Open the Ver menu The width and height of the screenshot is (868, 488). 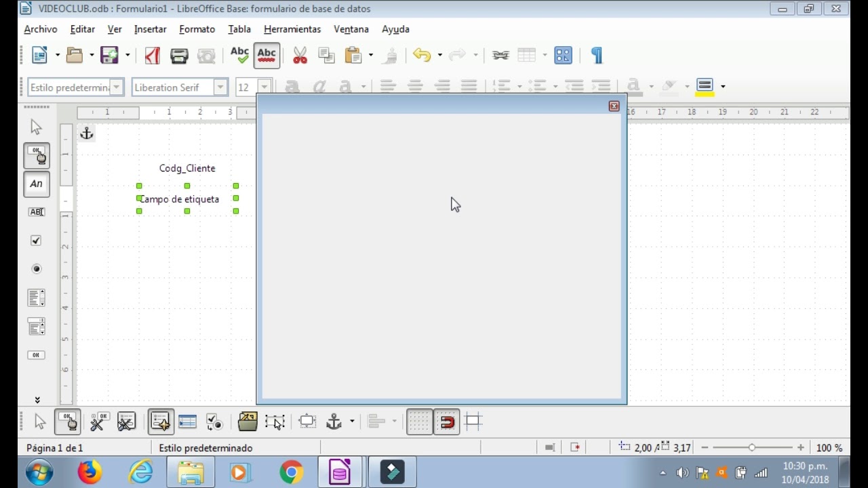115,29
